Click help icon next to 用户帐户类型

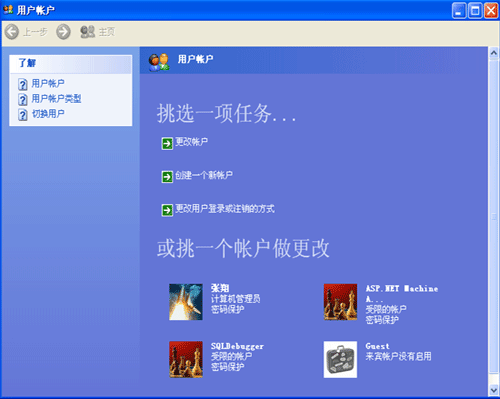23,100
